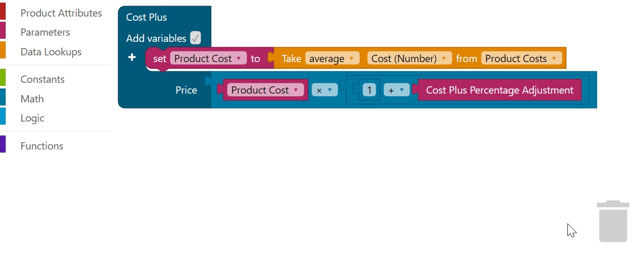Open the Product Attributes category
Viewport: 644px width, 256px height.
point(61,13)
